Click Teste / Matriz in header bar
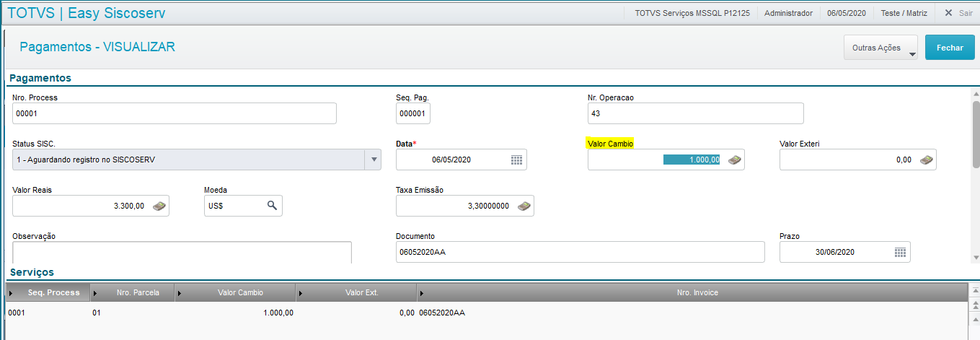Viewport: 980px width, 340px height. point(903,13)
